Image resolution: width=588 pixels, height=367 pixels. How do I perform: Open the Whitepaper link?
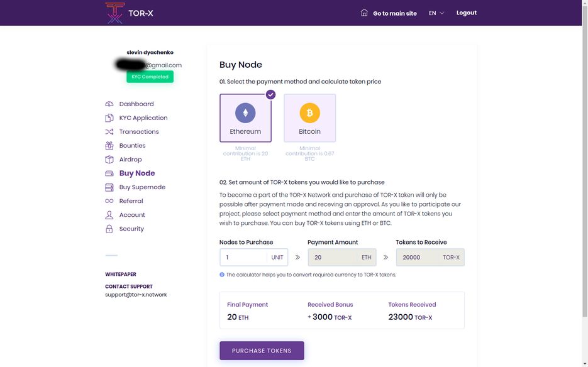pos(121,274)
